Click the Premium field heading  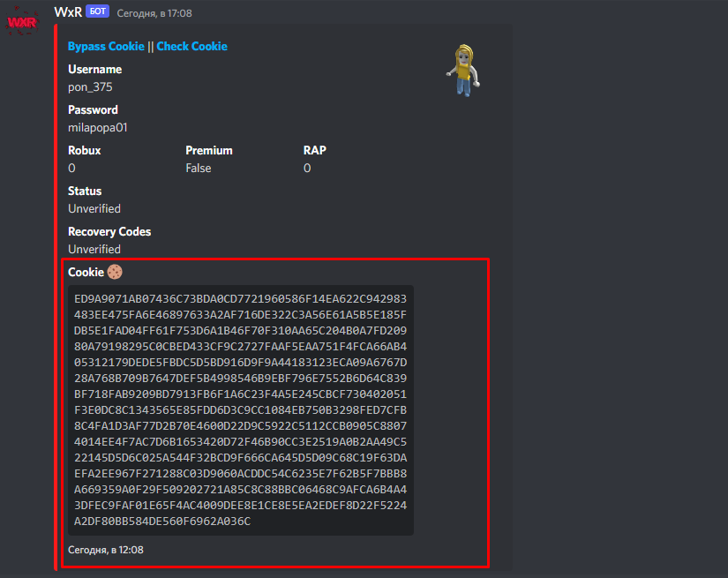click(x=209, y=150)
